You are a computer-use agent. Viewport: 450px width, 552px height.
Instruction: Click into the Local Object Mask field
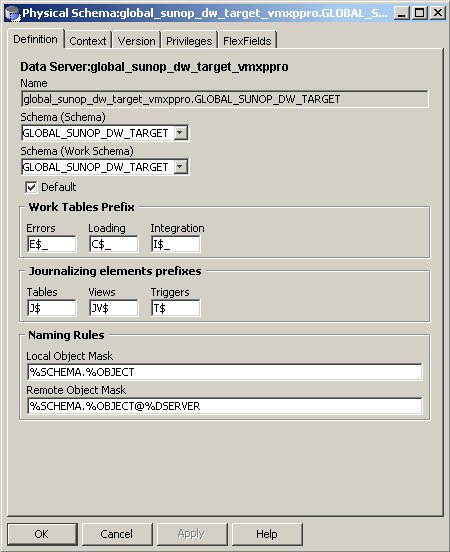225,372
